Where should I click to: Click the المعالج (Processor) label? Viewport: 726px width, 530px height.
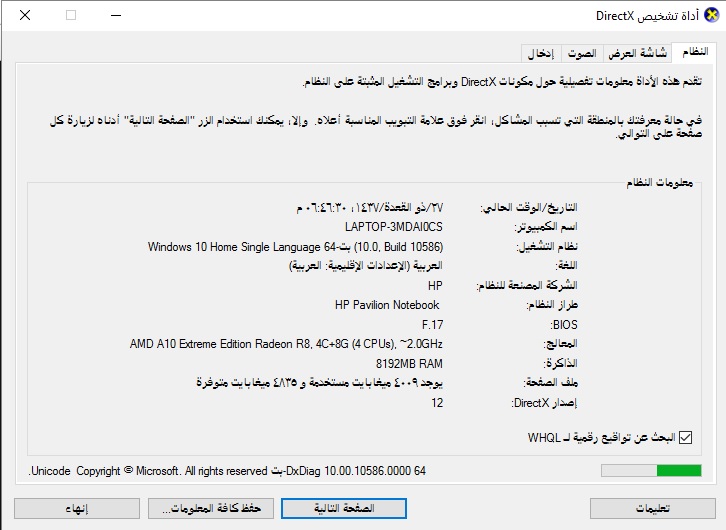point(560,344)
